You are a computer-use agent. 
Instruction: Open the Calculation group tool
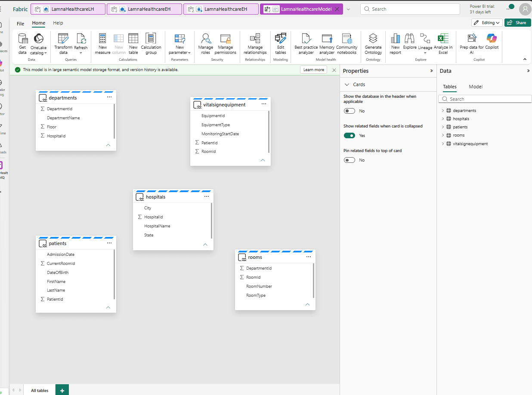(x=151, y=44)
